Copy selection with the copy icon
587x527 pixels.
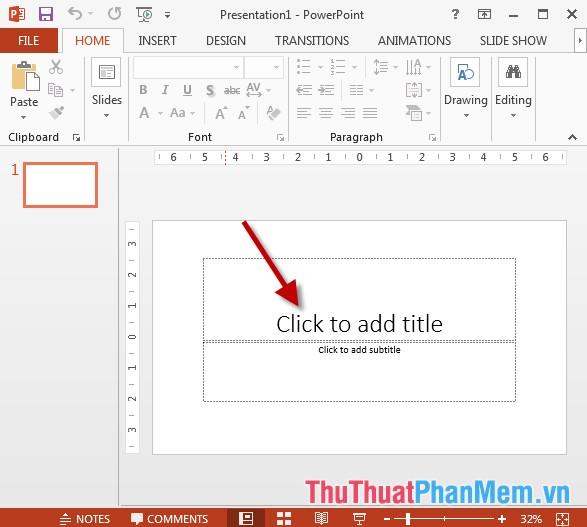(x=55, y=90)
